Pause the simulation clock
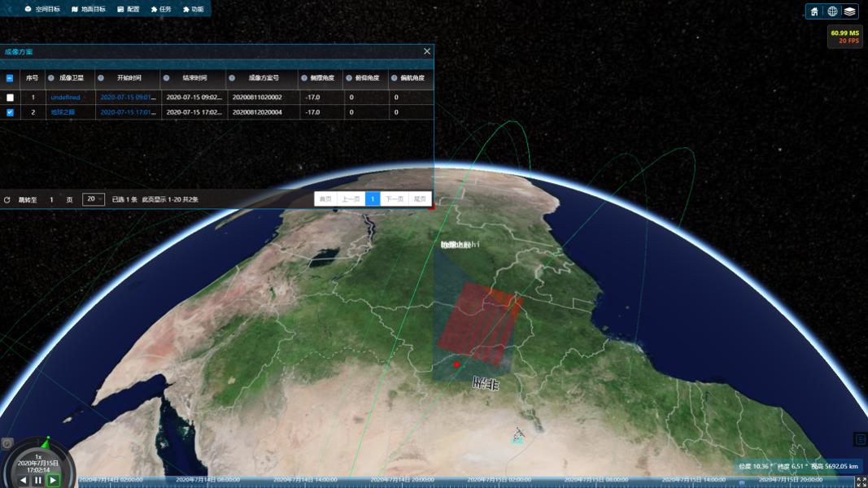This screenshot has width=868, height=488. (37, 481)
